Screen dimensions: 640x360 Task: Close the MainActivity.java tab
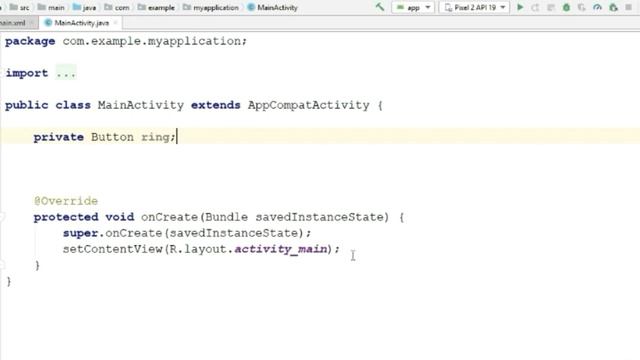click(x=115, y=23)
